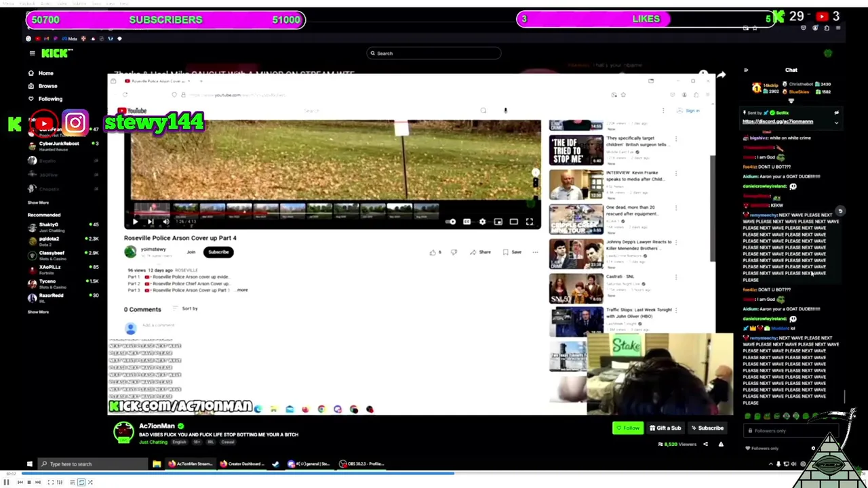This screenshot has width=868, height=488.
Task: Open YouTube player settings gear
Action: click(482, 222)
